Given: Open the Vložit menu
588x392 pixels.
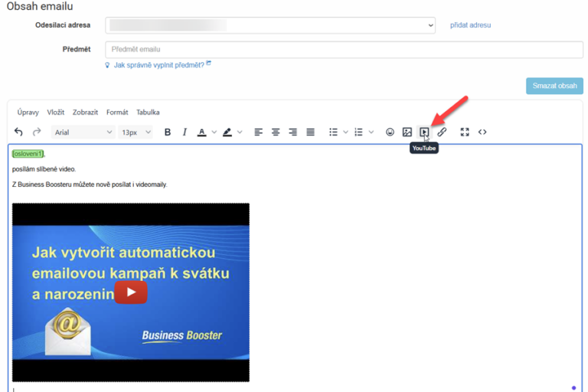Looking at the screenshot, I should (56, 113).
